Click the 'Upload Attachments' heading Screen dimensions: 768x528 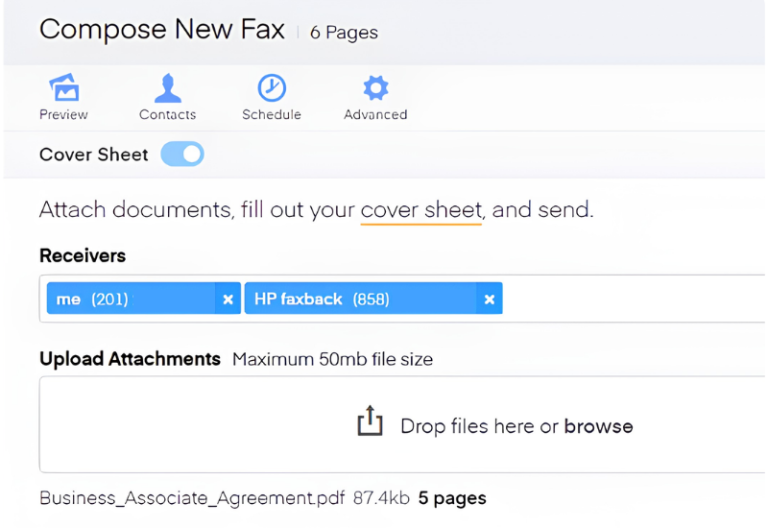[130, 359]
